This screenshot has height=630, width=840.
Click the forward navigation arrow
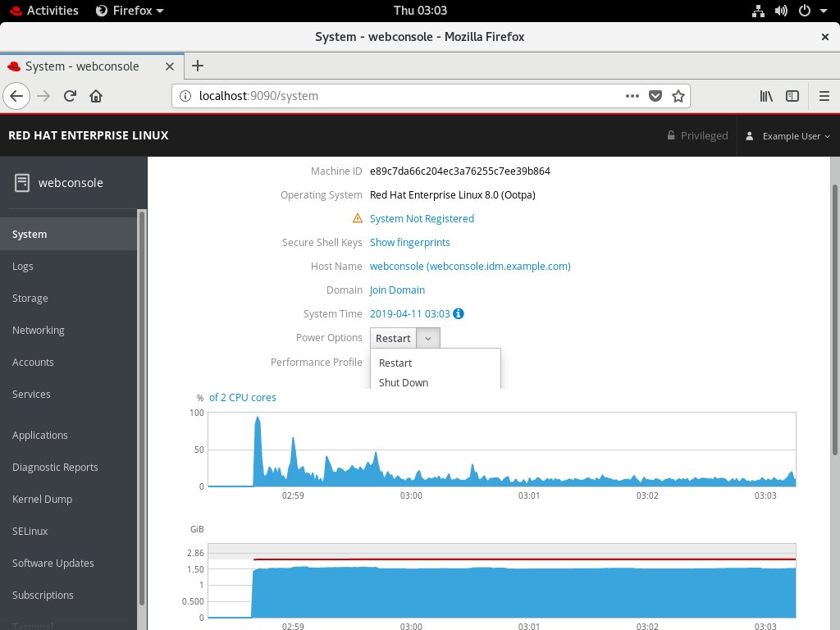pos(44,97)
